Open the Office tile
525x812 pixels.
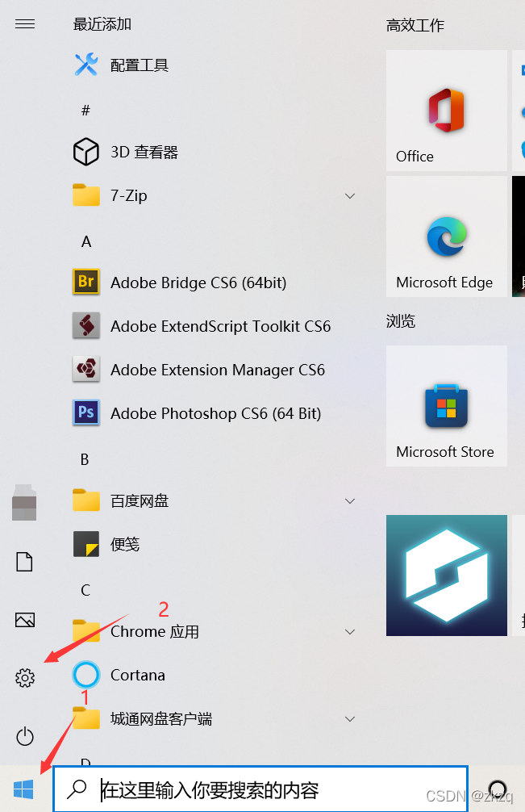click(446, 111)
